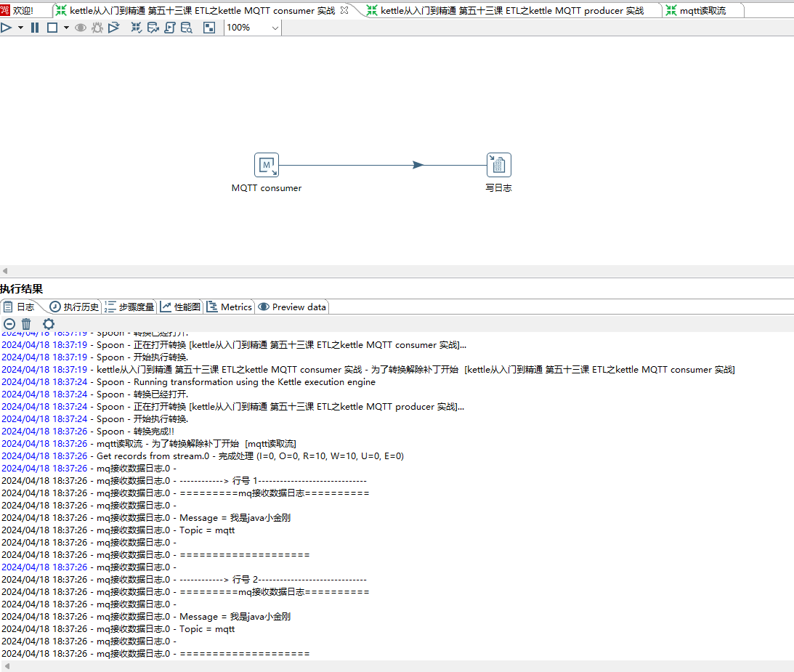Viewport: 794px width, 672px height.
Task: Click the Run transformation play button
Action: tap(7, 27)
